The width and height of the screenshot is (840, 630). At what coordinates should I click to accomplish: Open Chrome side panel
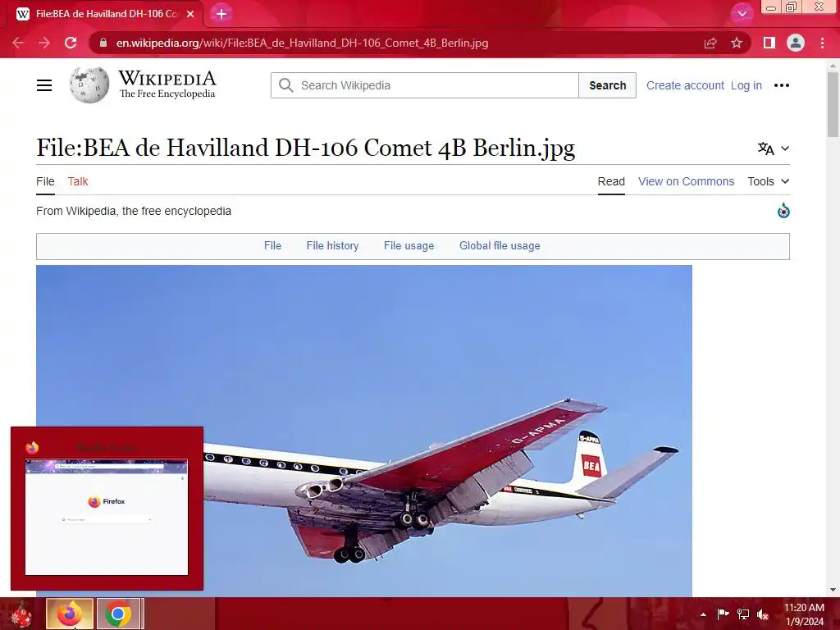(x=769, y=43)
